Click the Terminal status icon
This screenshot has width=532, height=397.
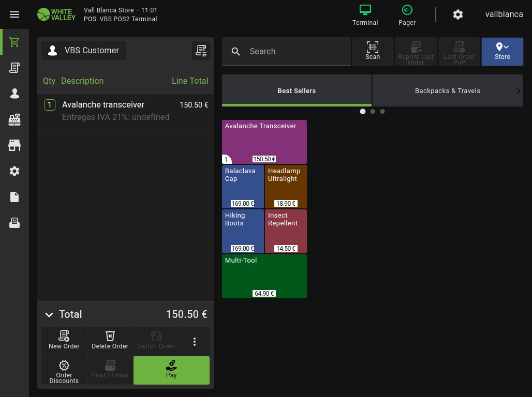365,14
